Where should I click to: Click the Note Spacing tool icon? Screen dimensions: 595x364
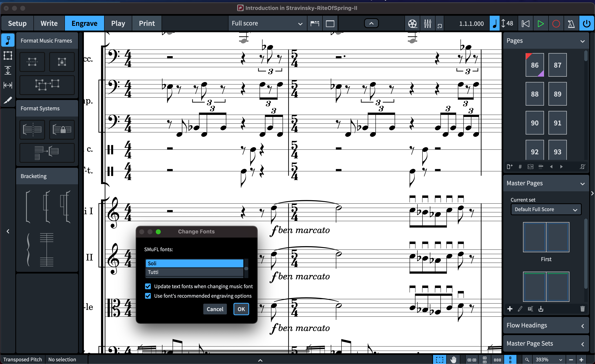pyautogui.click(x=8, y=85)
